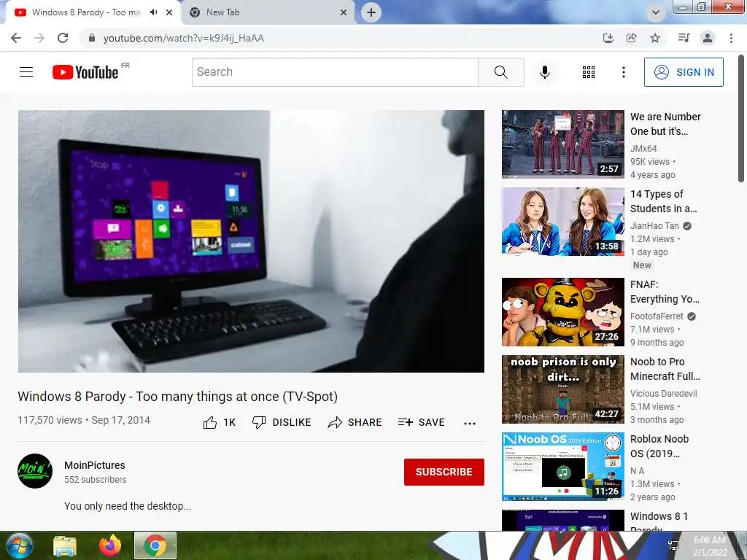Click the search magnifier button
This screenshot has height=560, width=747.
500,72
